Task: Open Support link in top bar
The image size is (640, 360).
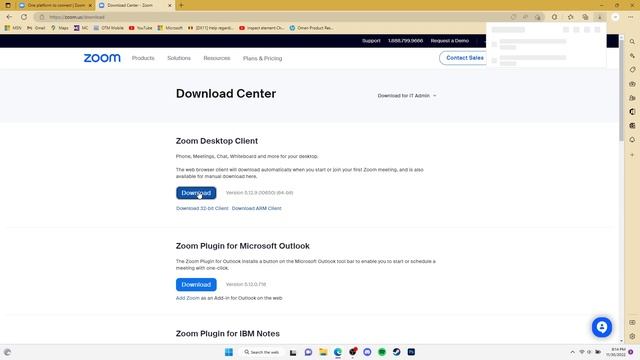Action: 371,41
